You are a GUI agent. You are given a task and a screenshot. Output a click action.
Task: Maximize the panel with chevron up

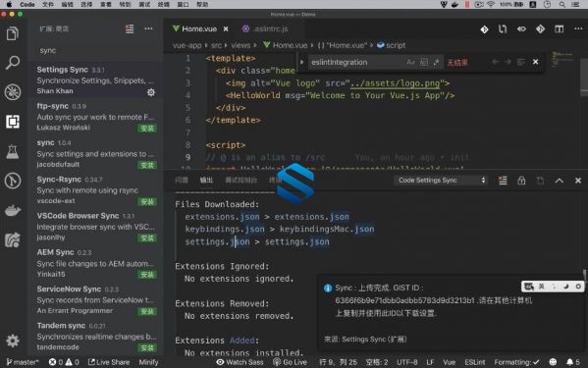560,181
